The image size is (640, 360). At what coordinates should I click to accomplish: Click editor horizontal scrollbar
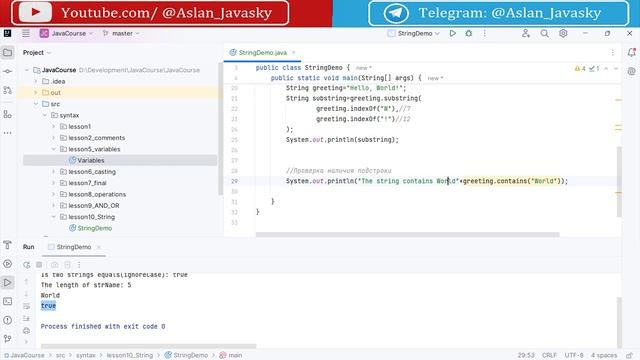click(x=407, y=235)
